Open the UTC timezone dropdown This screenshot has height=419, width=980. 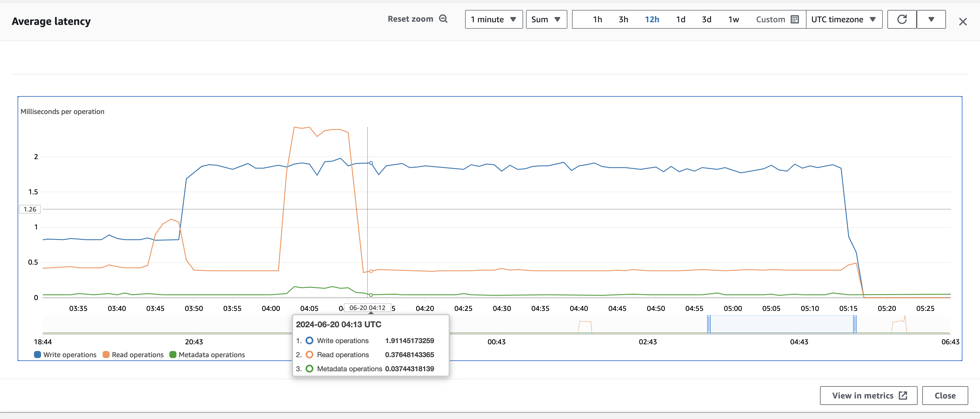[844, 19]
